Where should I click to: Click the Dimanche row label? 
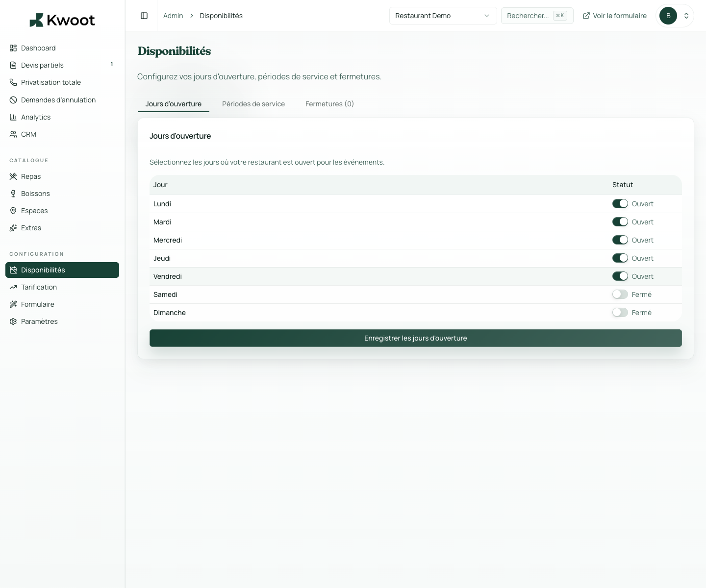tap(170, 313)
